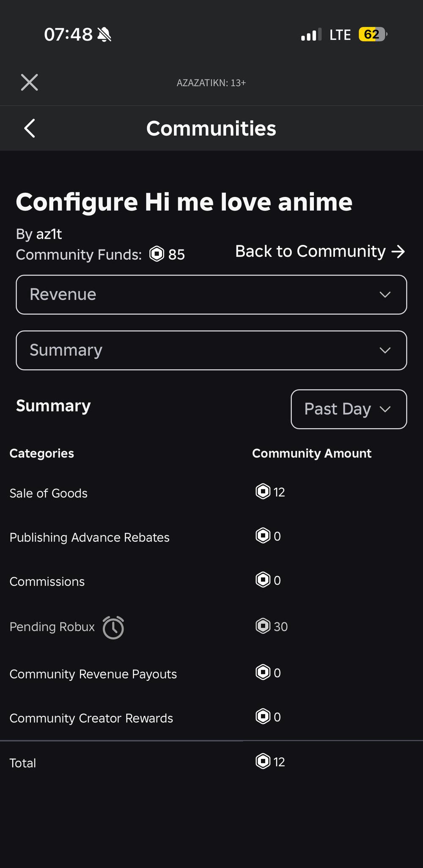
Task: Tap the Robux icon in Pending Robux row
Action: pos(263,626)
